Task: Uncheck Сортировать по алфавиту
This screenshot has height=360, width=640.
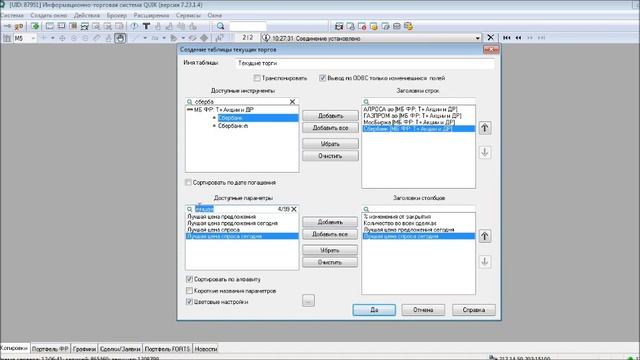Action: [x=189, y=279]
